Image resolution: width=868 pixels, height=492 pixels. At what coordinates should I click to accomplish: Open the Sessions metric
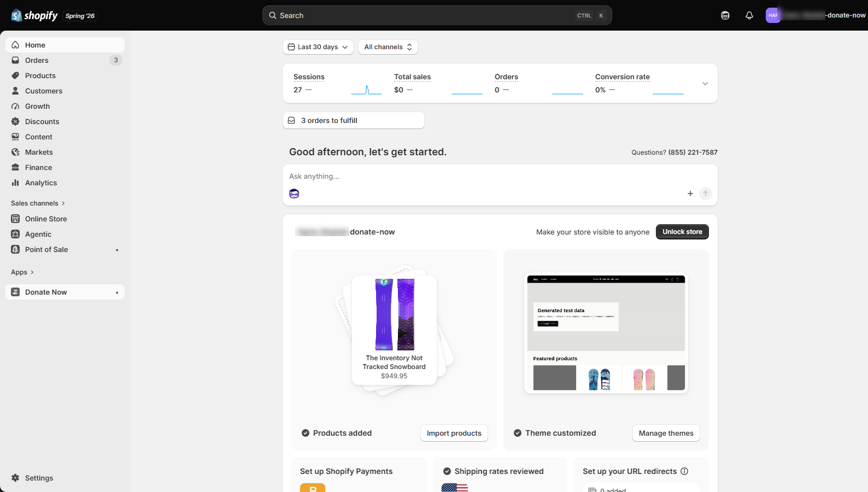coord(337,84)
